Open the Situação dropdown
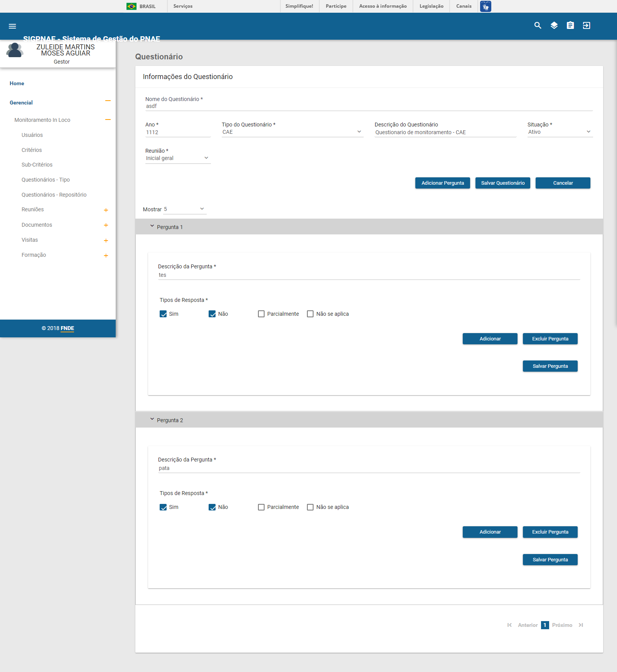617x672 pixels. [x=559, y=132]
